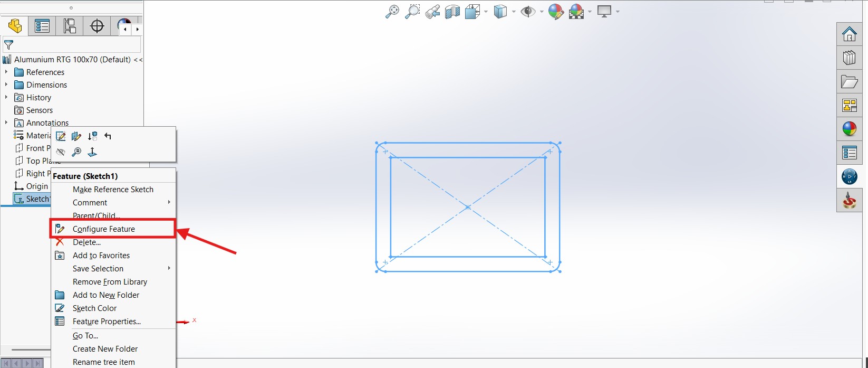Viewport: 868px width, 368px height.
Task: Open the PropertyManager tab
Action: pyautogui.click(x=42, y=26)
